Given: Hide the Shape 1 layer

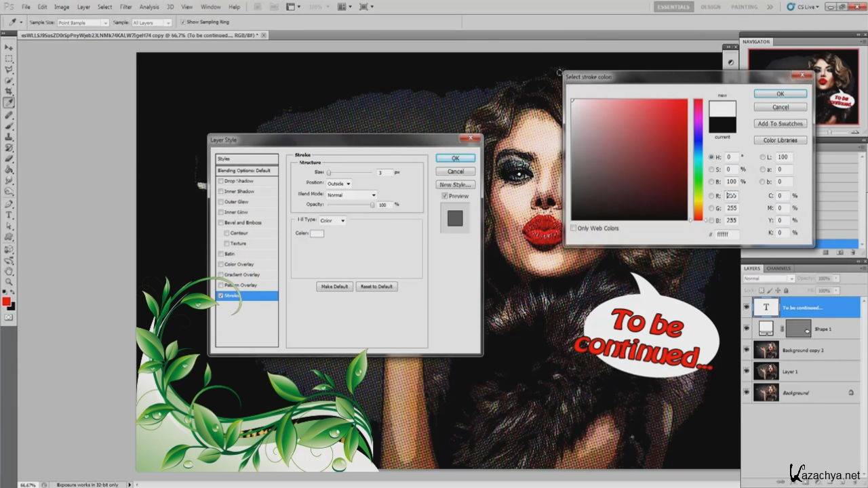Looking at the screenshot, I should click(747, 329).
